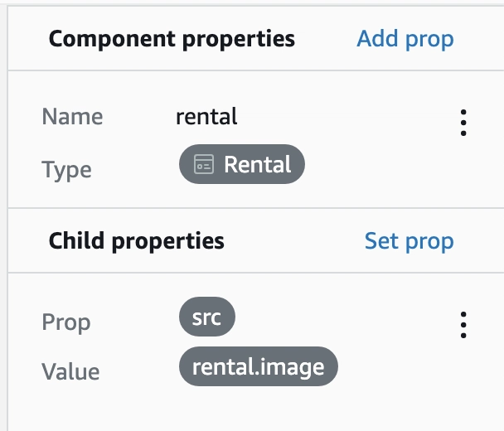Click the rental name value text
504x431 pixels.
pyautogui.click(x=206, y=116)
